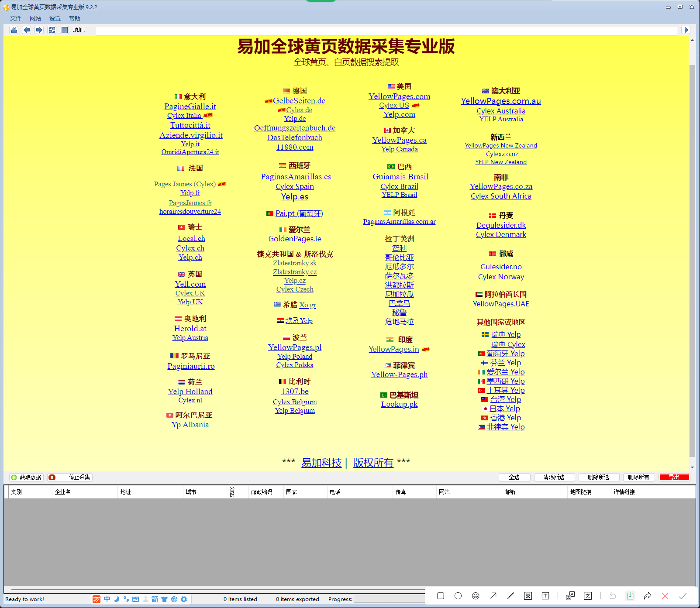Select the pen line tool

coord(510,596)
